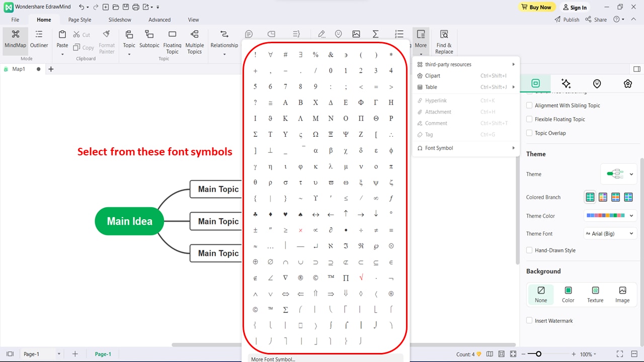Switch to the Advanced tab
Image resolution: width=644 pixels, height=362 pixels.
coord(159,20)
